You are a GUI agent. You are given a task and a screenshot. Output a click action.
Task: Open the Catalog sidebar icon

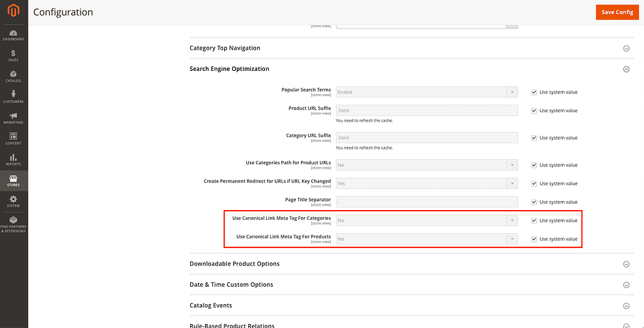tap(14, 75)
